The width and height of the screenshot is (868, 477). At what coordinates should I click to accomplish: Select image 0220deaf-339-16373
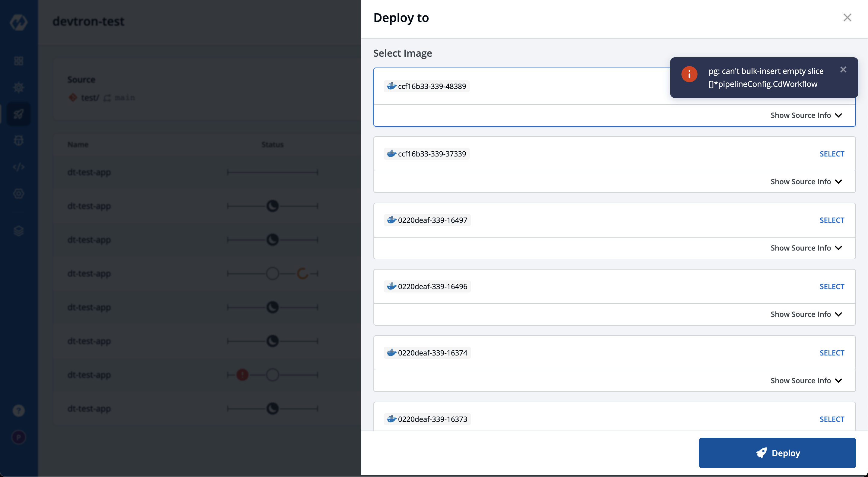click(832, 419)
